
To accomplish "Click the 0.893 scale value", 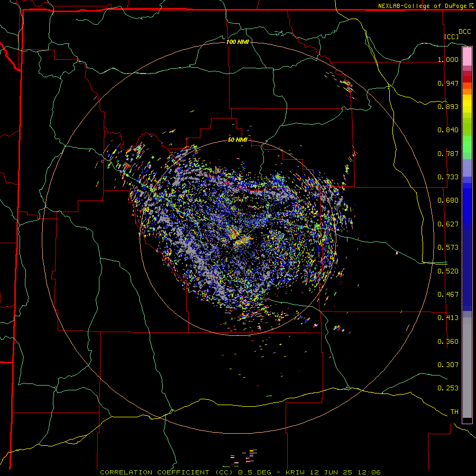I will (x=448, y=106).
